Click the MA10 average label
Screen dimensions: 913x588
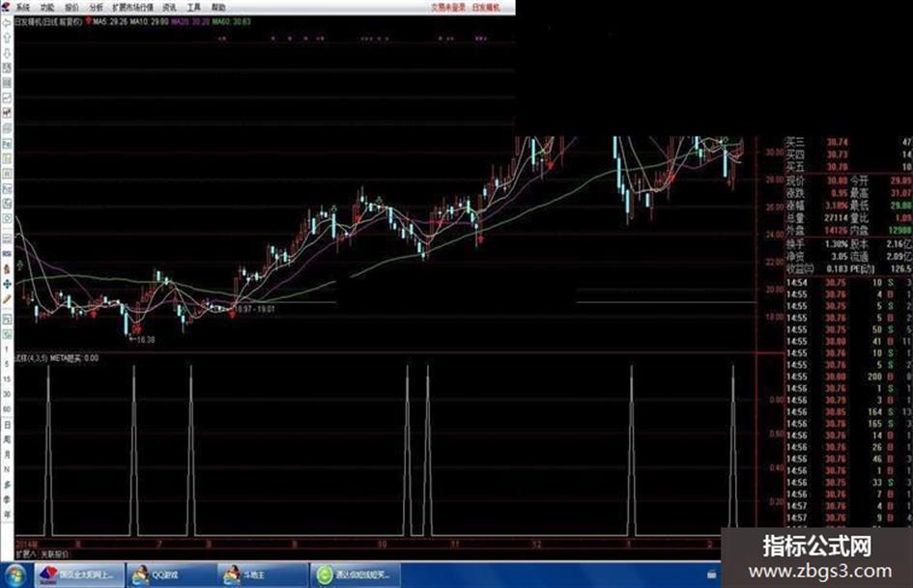point(150,21)
